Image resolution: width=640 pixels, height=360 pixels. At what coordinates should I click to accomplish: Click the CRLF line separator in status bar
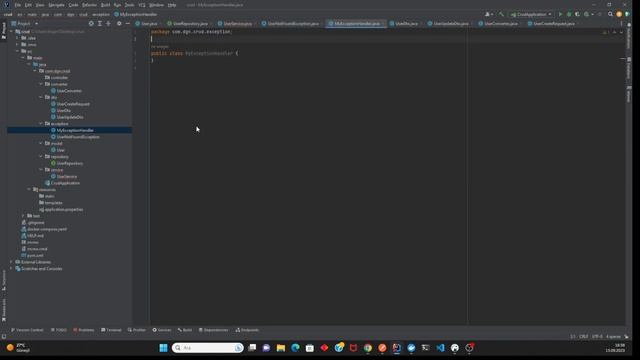click(x=584, y=337)
